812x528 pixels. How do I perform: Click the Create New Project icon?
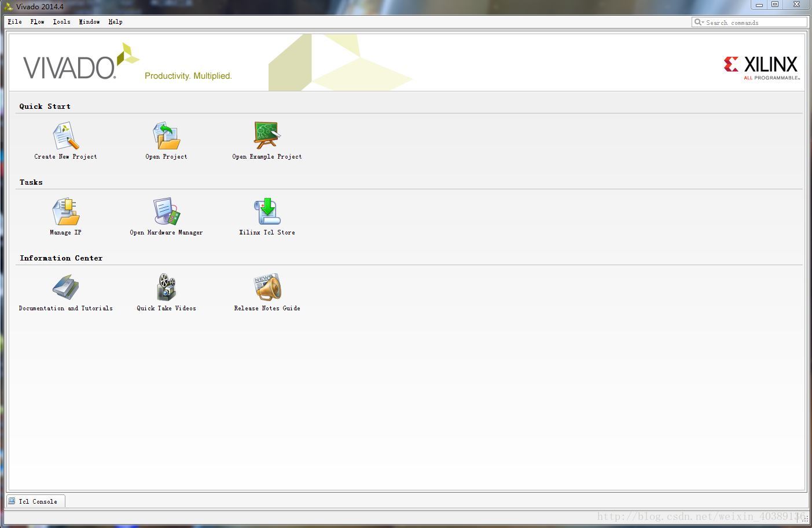click(66, 135)
